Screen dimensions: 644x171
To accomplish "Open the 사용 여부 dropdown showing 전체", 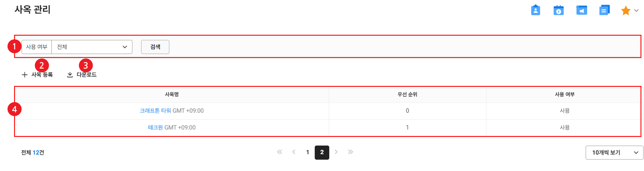I will 92,47.
